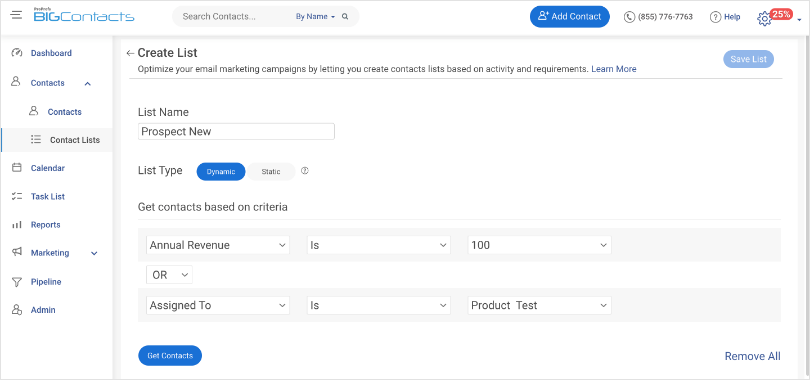Screen dimensions: 810x380
Task: Click the search magnifier icon
Action: 345,17
